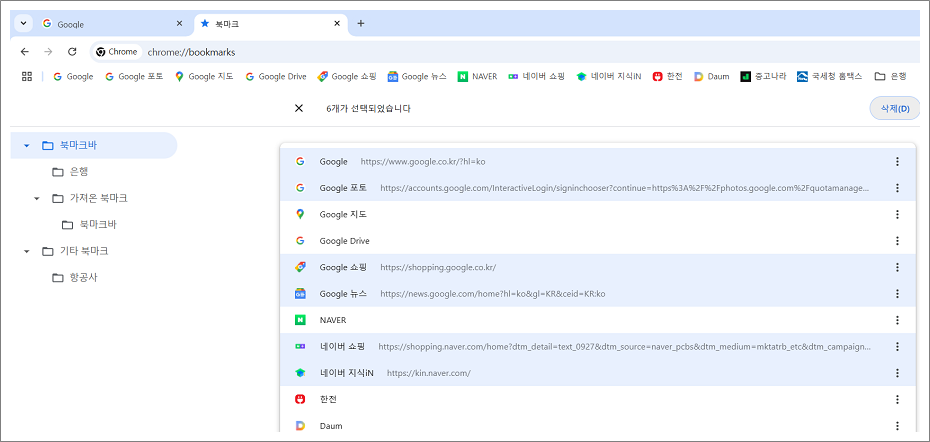Reload the page
930x442 pixels.
(x=72, y=52)
